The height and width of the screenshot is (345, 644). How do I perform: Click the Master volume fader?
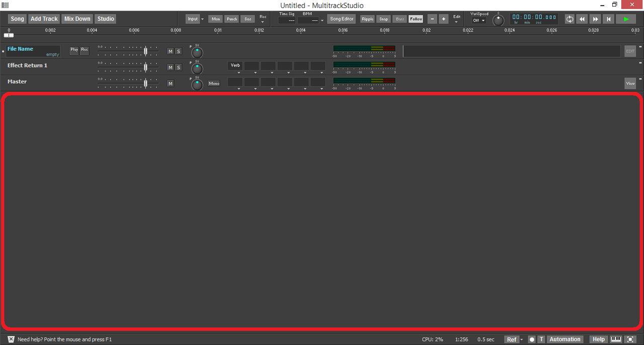(x=145, y=83)
